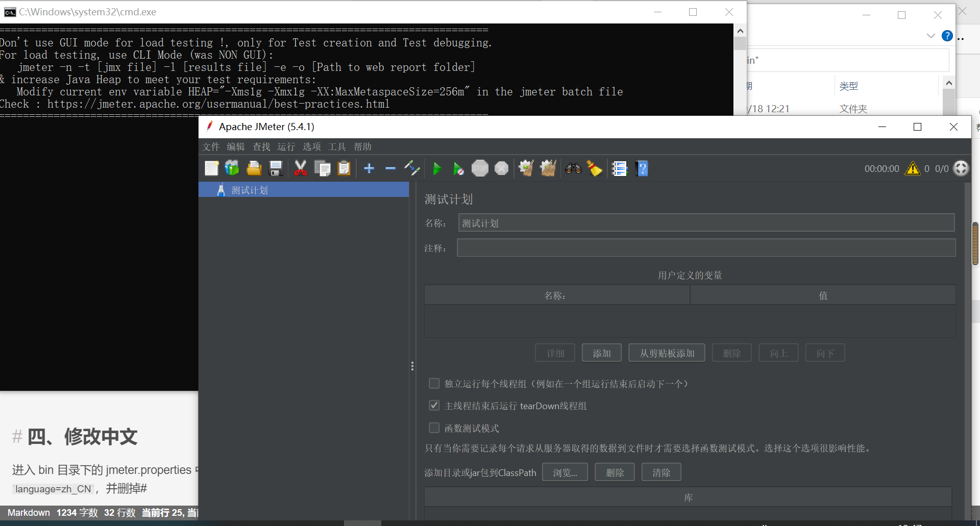The width and height of the screenshot is (980, 526).
Task: Click the 用户定义的变量 label
Action: coord(690,275)
